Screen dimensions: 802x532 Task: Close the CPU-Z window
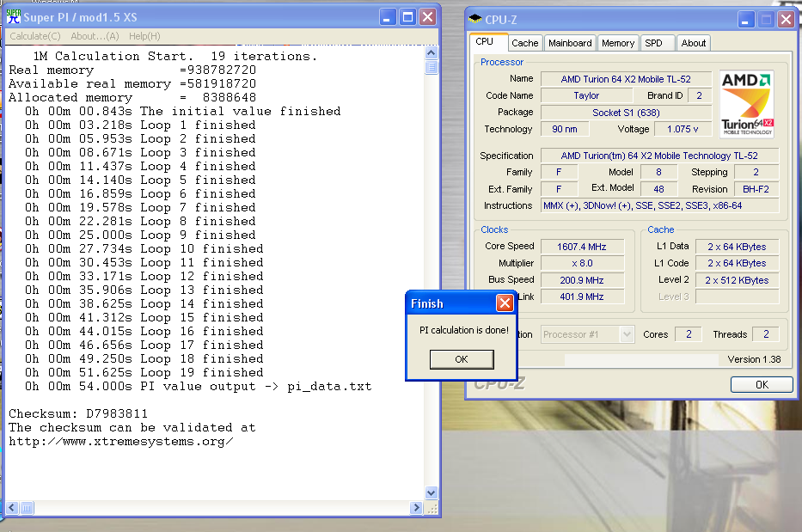(x=787, y=20)
